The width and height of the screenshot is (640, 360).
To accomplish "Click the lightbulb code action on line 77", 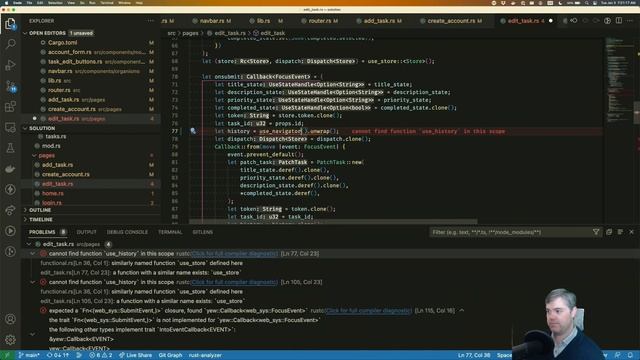I will click(x=193, y=131).
